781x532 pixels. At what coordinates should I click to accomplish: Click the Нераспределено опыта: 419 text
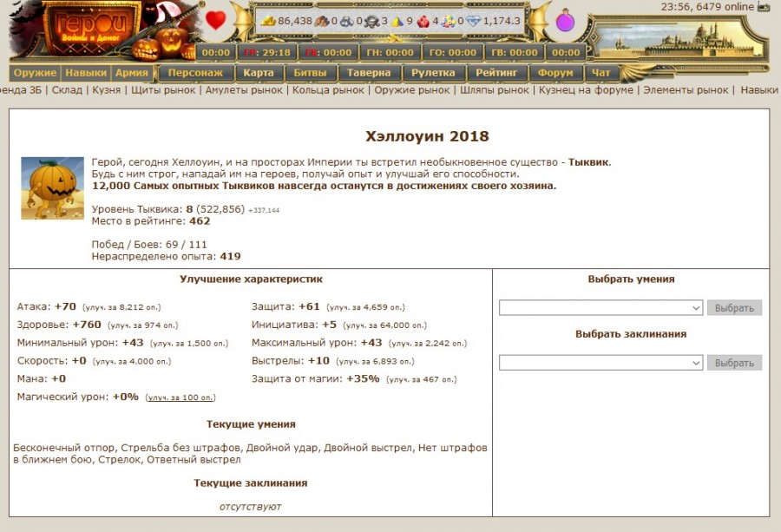(x=166, y=257)
